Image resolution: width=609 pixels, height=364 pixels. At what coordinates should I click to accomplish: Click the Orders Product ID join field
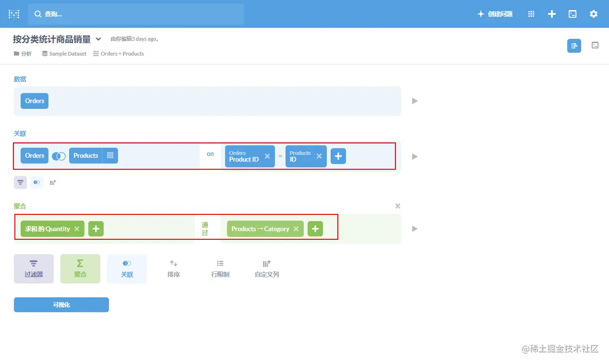(x=244, y=156)
